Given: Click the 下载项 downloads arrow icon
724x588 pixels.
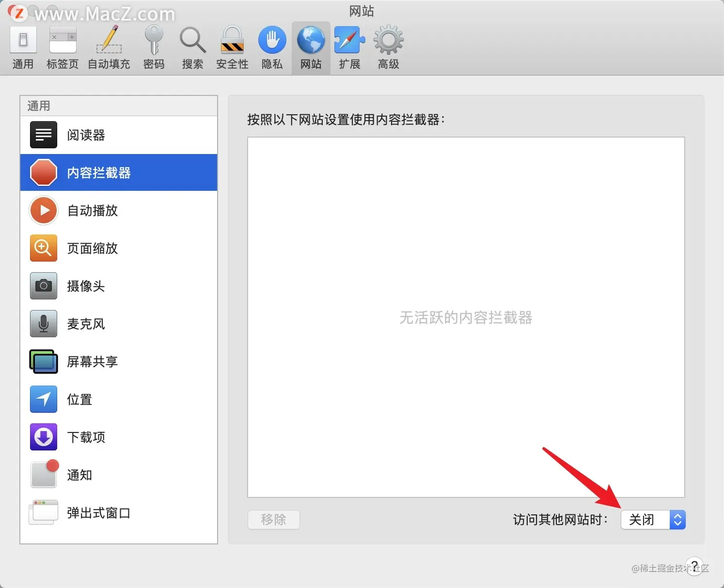Looking at the screenshot, I should (x=44, y=437).
